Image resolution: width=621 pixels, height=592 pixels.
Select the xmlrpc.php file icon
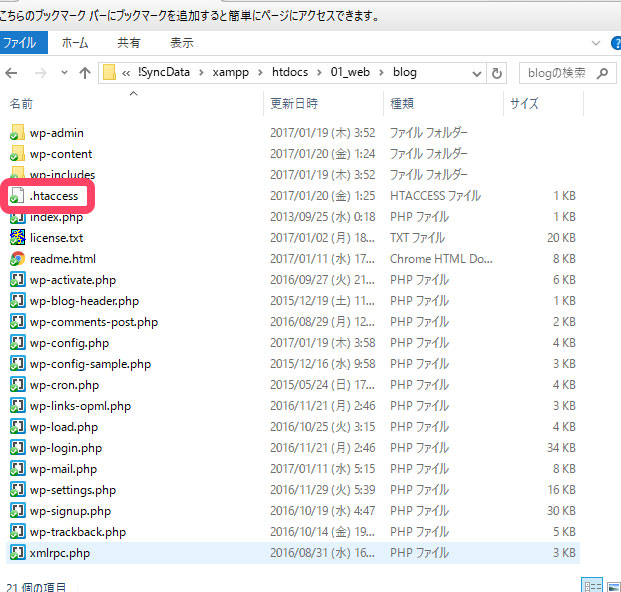click(x=17, y=552)
